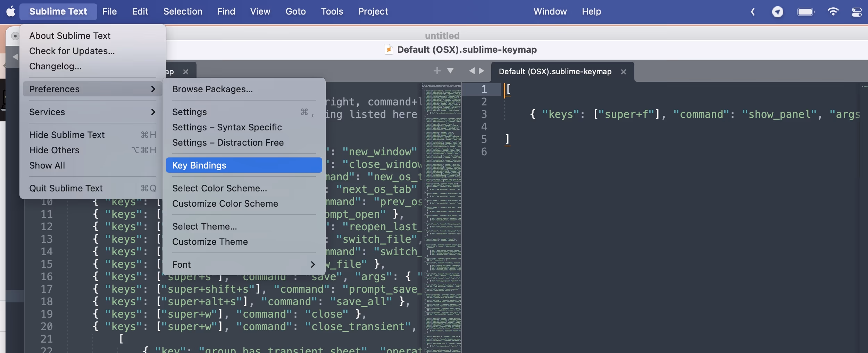868x353 pixels.
Task: Choose Hide Sublime Text
Action: click(x=93, y=135)
